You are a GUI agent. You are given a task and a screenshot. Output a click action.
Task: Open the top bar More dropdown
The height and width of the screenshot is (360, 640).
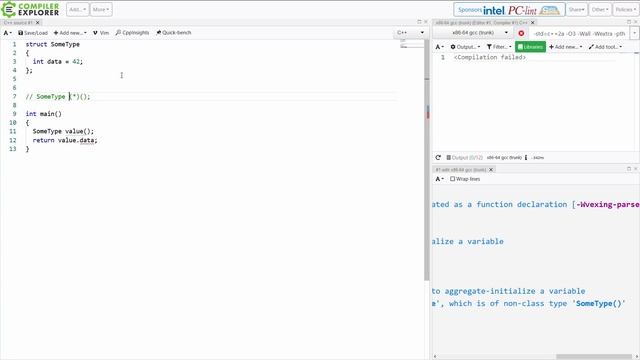pos(101,9)
